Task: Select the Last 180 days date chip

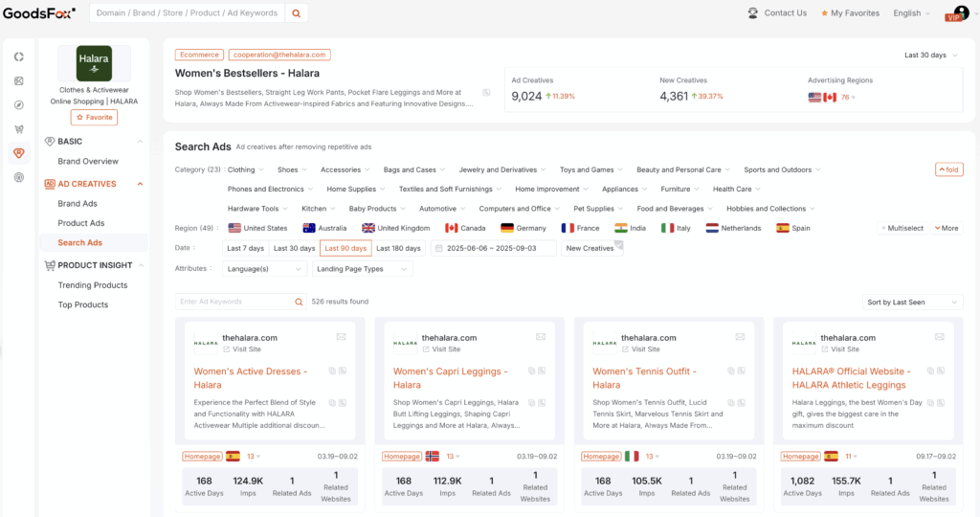Action: coord(398,248)
